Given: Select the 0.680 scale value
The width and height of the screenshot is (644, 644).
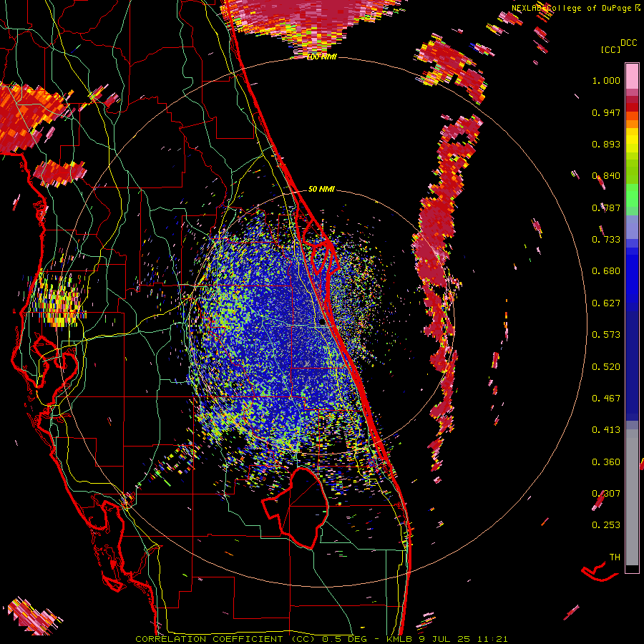Looking at the screenshot, I should (606, 271).
